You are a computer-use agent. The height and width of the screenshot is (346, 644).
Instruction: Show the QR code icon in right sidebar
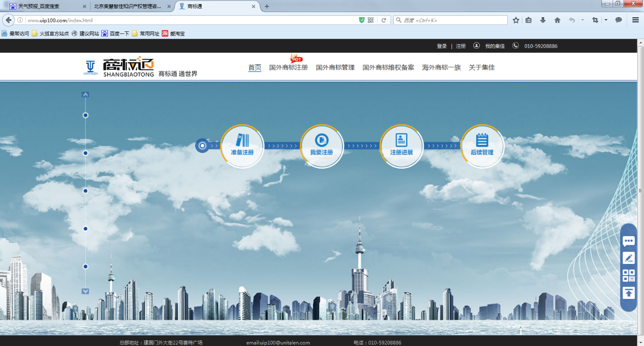pos(628,276)
